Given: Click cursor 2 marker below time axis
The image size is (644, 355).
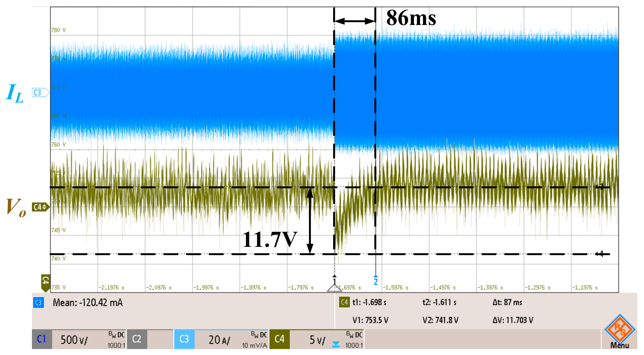Looking at the screenshot, I should 376,280.
